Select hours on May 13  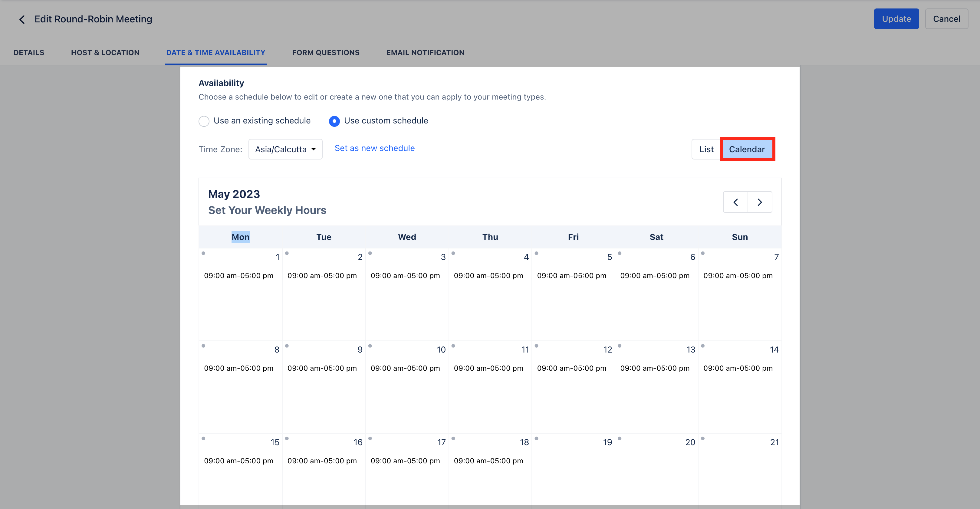[x=655, y=368]
